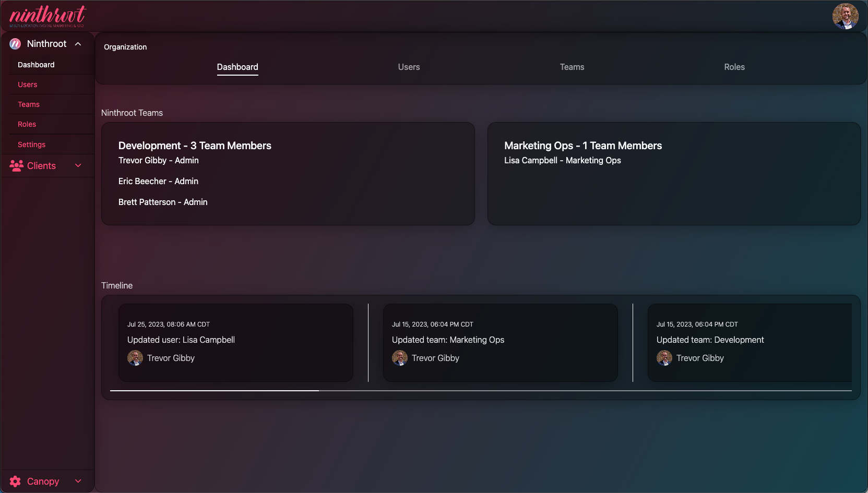Viewport: 868px width, 493px height.
Task: Open the Roles tab
Action: (x=734, y=67)
